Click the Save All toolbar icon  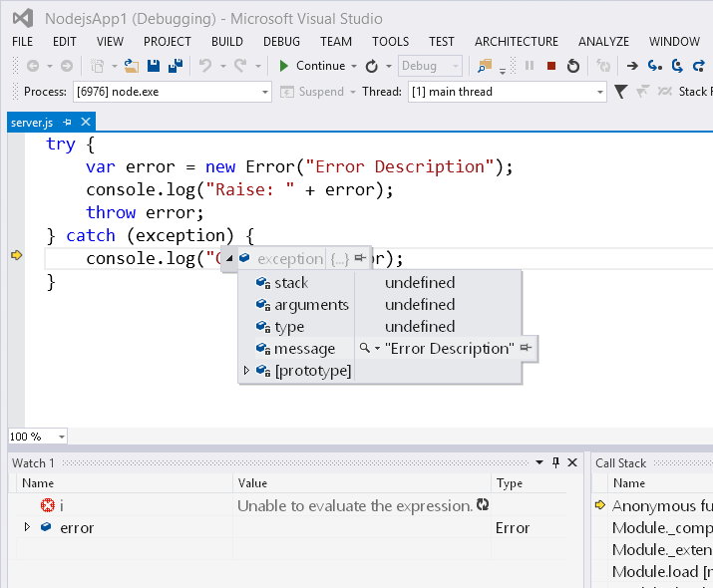(175, 66)
